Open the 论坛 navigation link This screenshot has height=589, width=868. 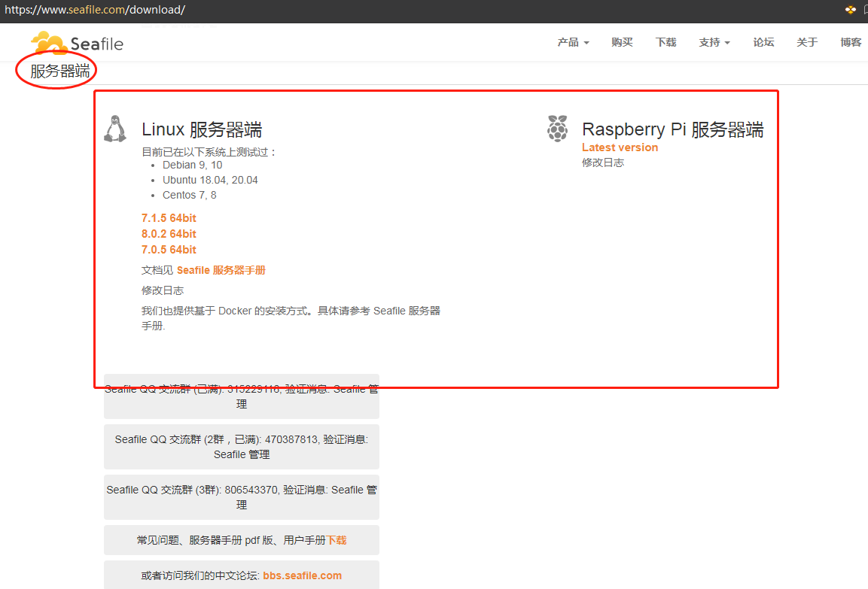pyautogui.click(x=763, y=42)
